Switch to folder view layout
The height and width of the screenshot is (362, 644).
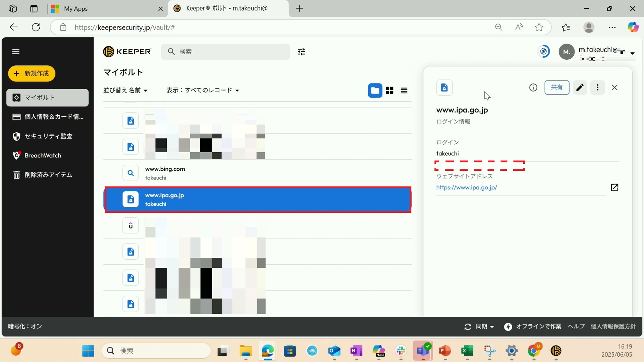coord(375,91)
